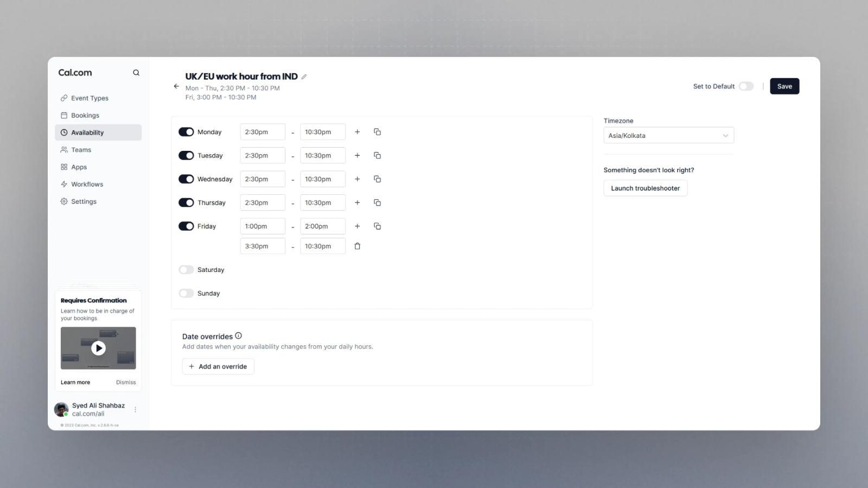Toggle Set to Default switch
This screenshot has height=488, width=868.
pyautogui.click(x=746, y=86)
